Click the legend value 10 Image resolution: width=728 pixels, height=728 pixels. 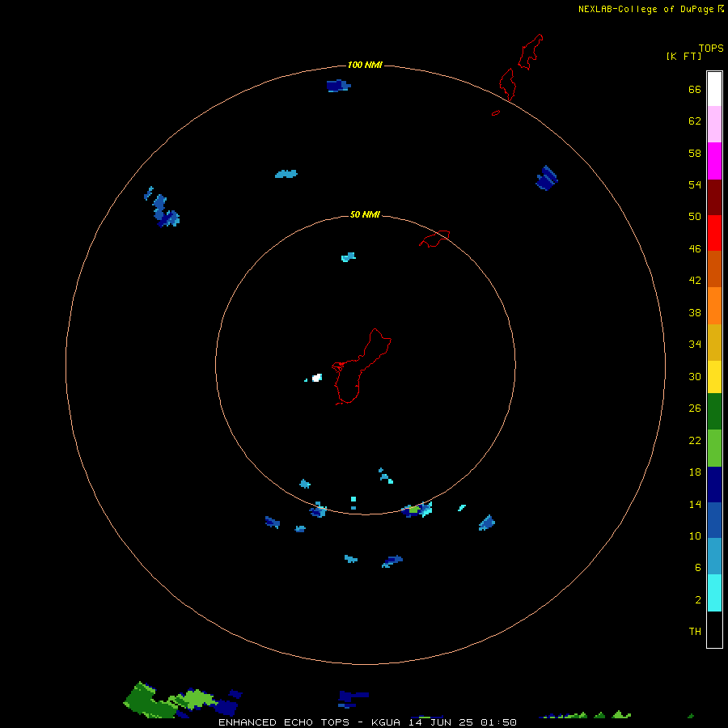click(695, 536)
